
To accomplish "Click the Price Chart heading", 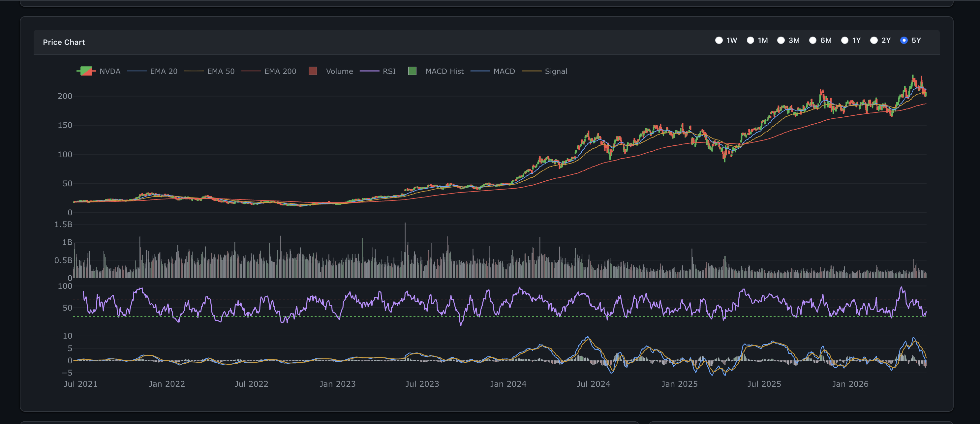I will click(x=64, y=42).
